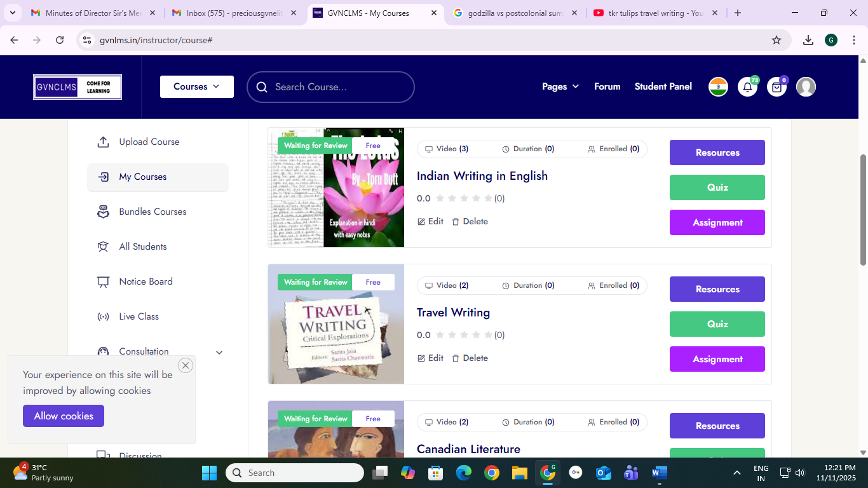Open Microsoft Word from taskbar
868x488 pixels.
tap(659, 473)
